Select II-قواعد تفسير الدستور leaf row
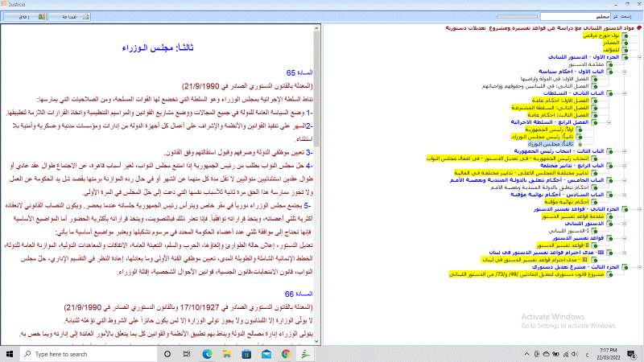644x362 pixels. [x=563, y=245]
